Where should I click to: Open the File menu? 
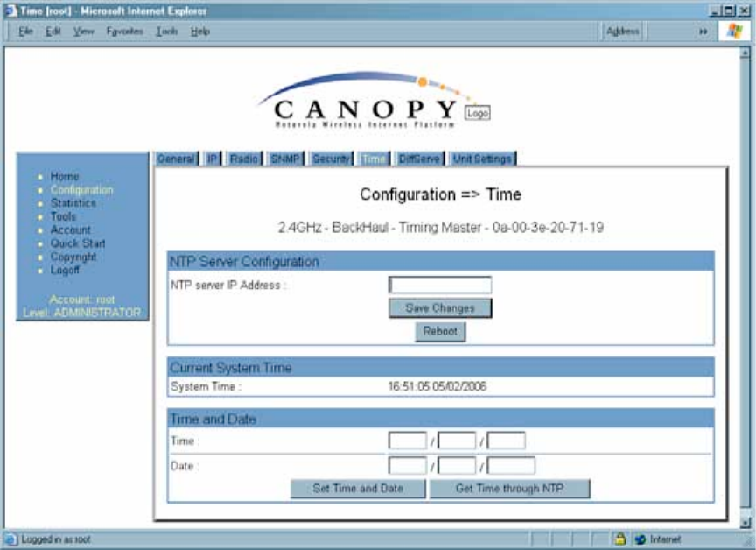click(x=25, y=32)
